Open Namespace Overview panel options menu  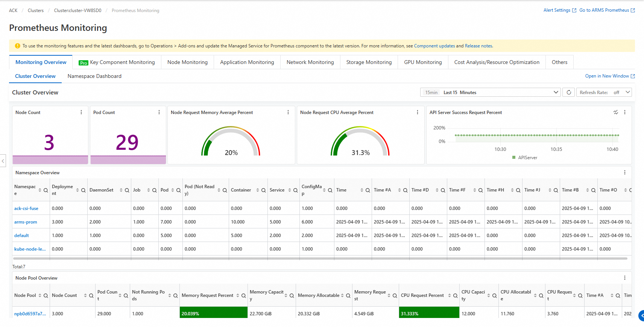[625, 173]
